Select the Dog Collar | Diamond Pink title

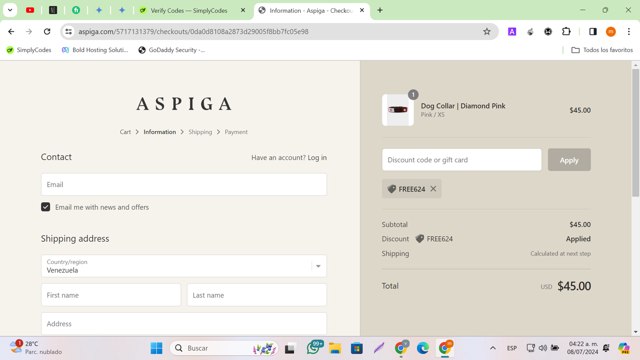[463, 106]
